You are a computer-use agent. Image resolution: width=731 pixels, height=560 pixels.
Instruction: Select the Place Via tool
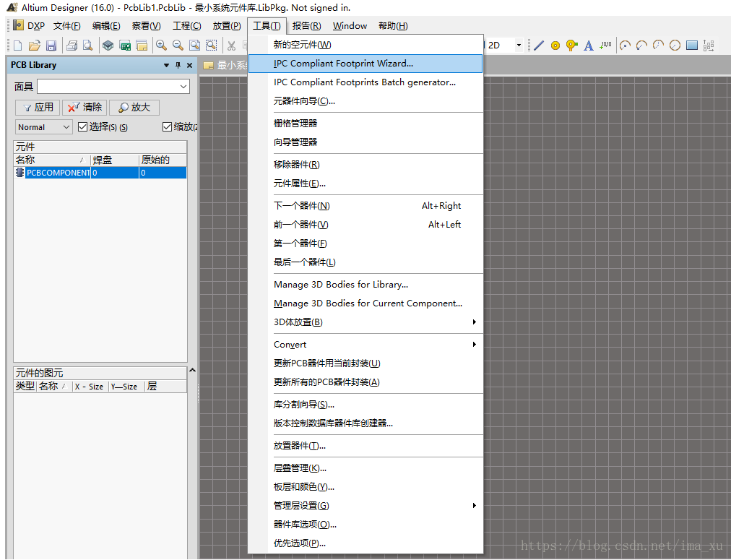click(x=571, y=46)
